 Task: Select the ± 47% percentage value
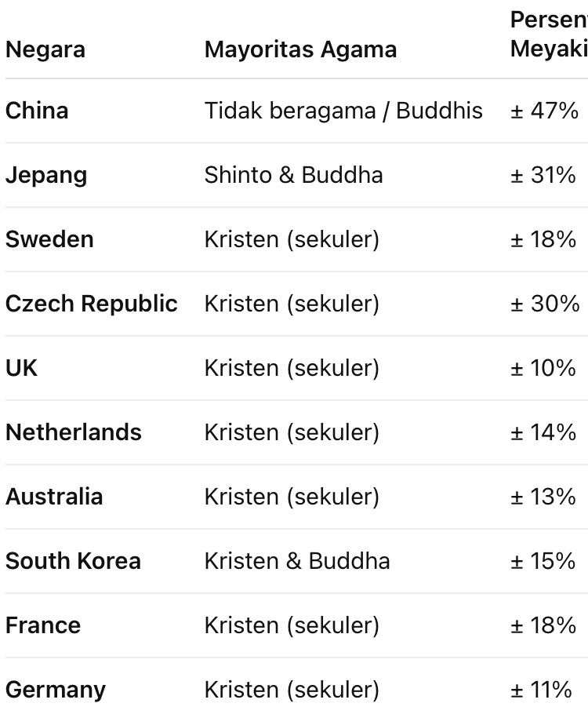[544, 111]
